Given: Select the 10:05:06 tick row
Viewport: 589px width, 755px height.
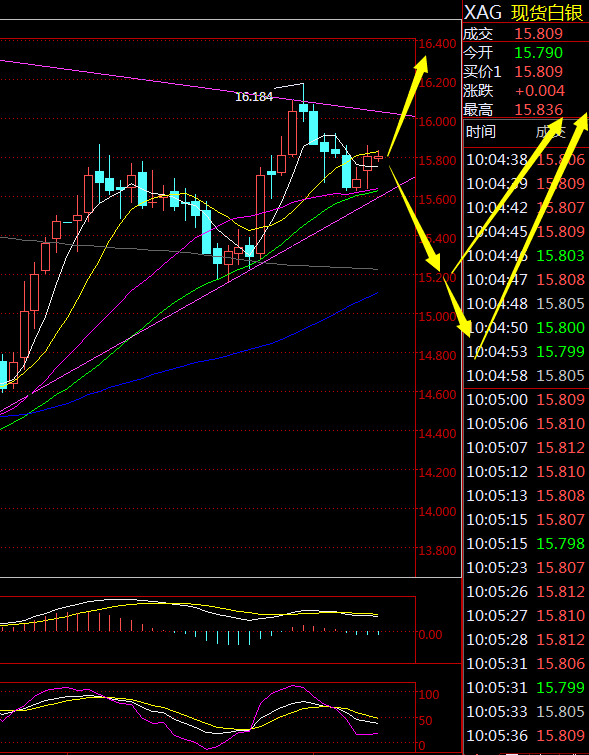Looking at the screenshot, I should [x=525, y=424].
